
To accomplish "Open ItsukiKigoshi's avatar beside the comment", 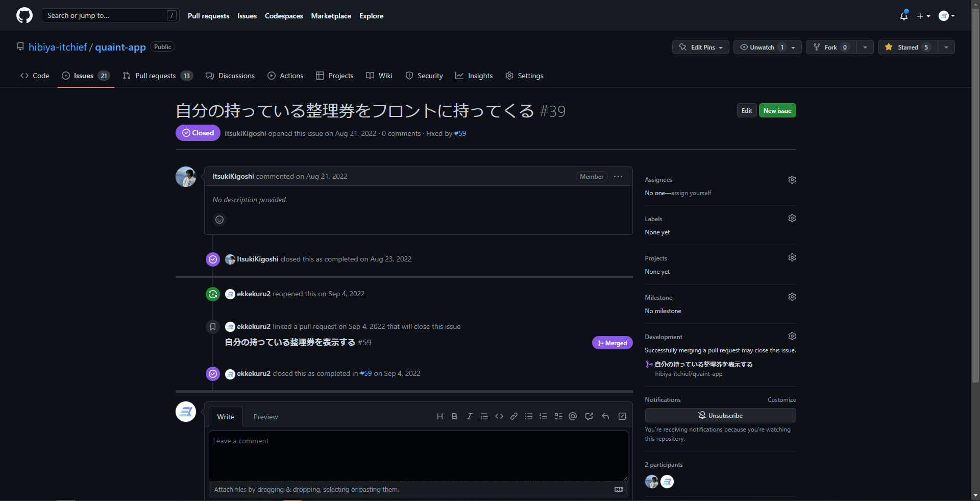I will [186, 177].
